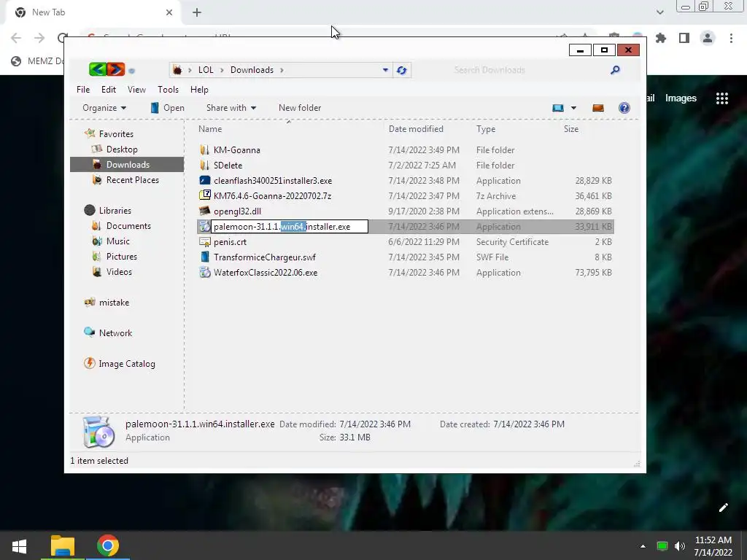Click the palemoon installer file icon
The height and width of the screenshot is (560, 747).
point(205,227)
